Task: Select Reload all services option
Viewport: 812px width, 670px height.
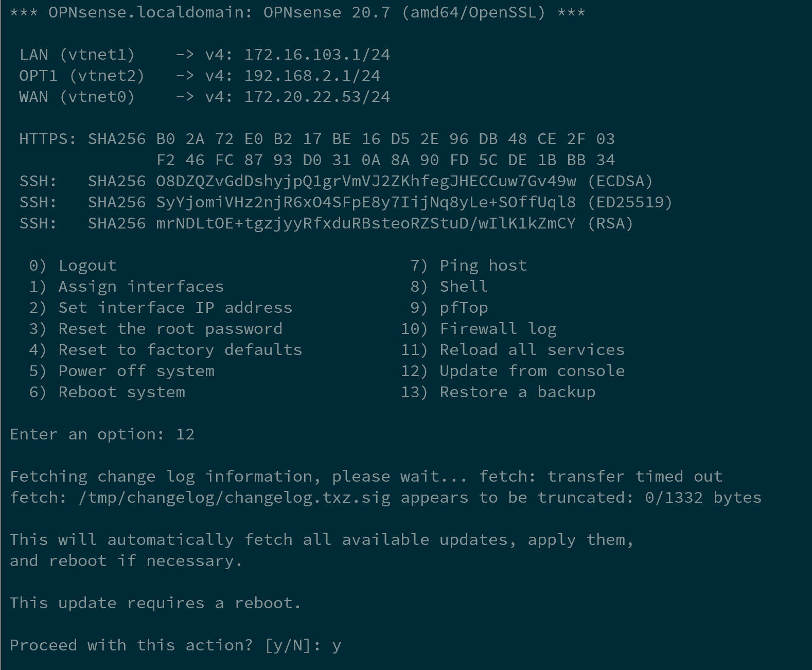Action: 532,350
